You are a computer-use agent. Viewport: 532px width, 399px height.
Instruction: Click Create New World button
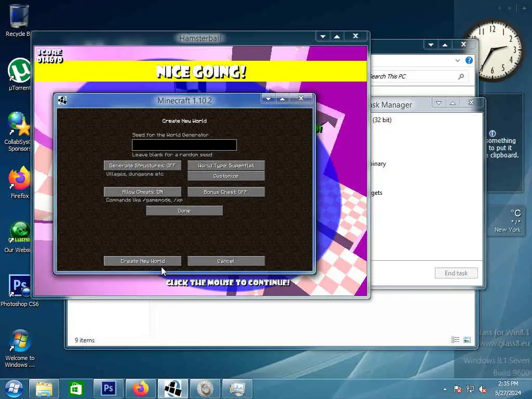click(142, 261)
